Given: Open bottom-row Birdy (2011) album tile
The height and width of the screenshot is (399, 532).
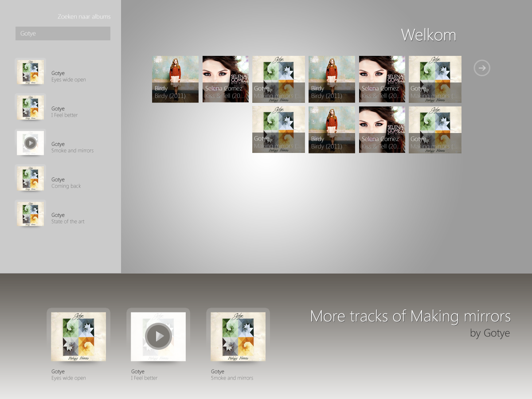Looking at the screenshot, I should pos(332,130).
